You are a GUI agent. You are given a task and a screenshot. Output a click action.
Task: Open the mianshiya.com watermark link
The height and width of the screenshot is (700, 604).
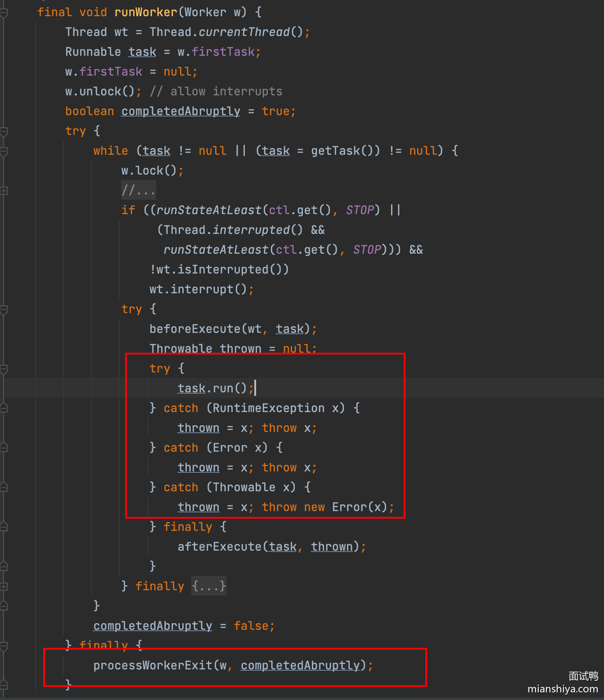563,689
